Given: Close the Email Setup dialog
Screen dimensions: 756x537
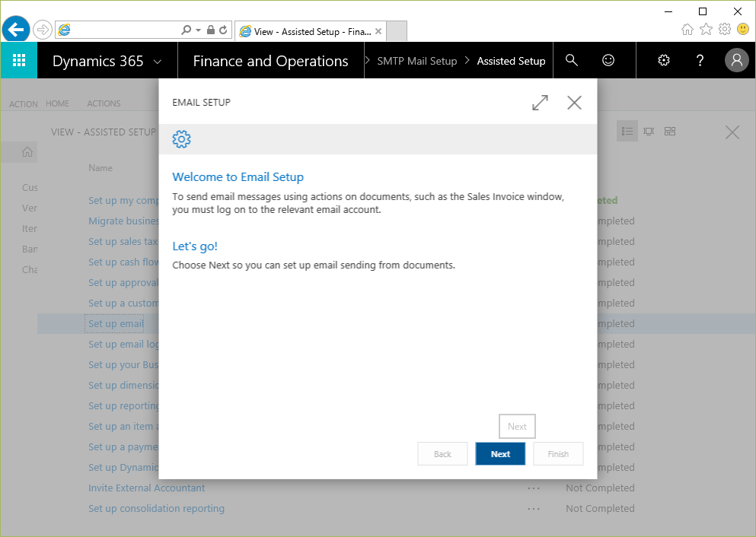Looking at the screenshot, I should pos(574,103).
